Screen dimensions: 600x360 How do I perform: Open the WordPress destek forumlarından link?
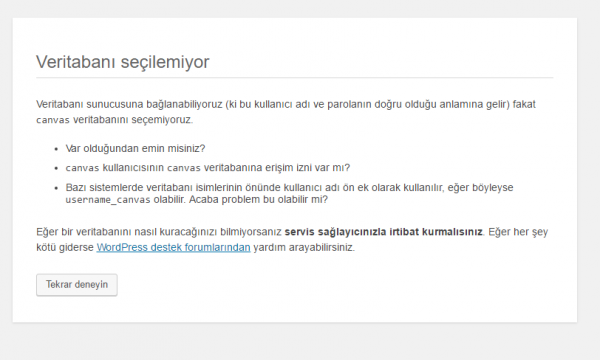pos(173,248)
